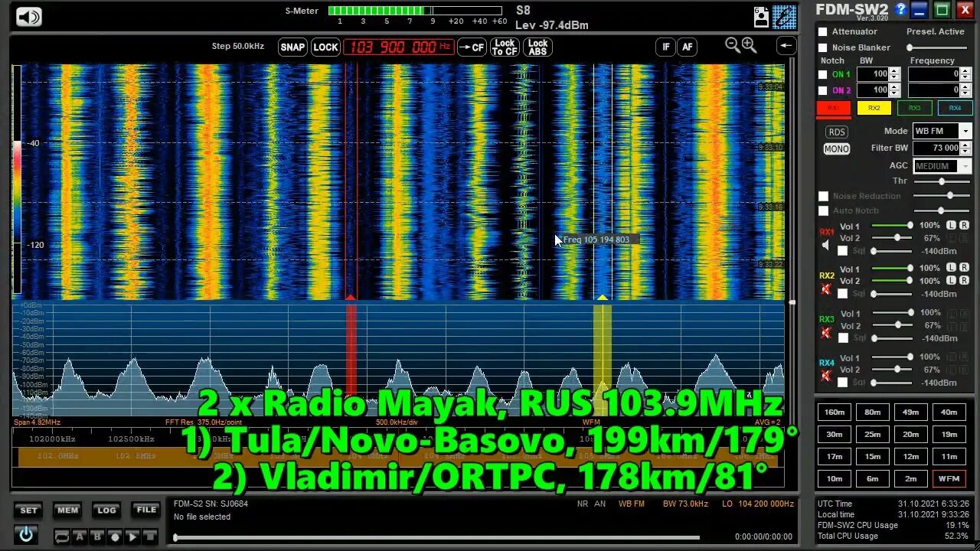Image resolution: width=980 pixels, height=551 pixels.
Task: Click the RX1 speaker mute icon
Action: coord(825,246)
